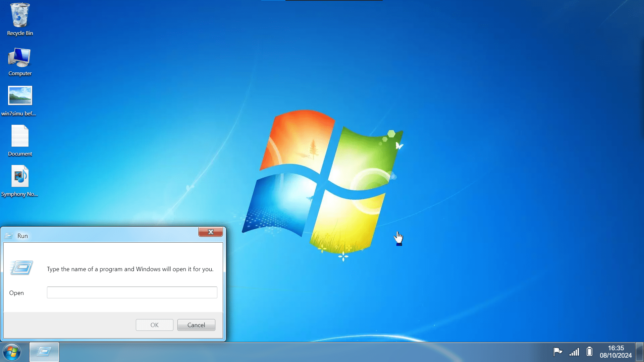Click the Action Center flag icon
Image resolution: width=644 pixels, height=362 pixels.
557,352
